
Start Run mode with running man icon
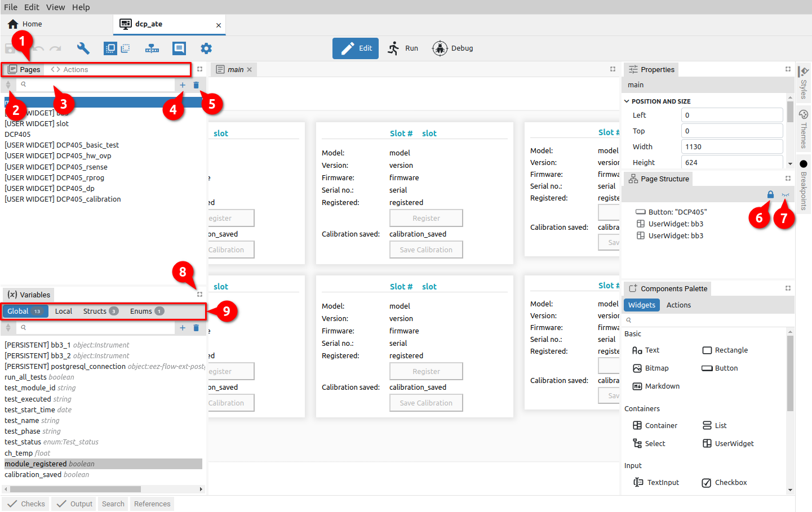pyautogui.click(x=393, y=48)
